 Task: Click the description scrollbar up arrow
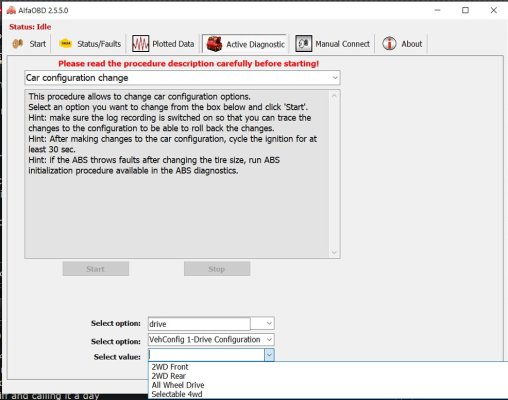[x=334, y=96]
